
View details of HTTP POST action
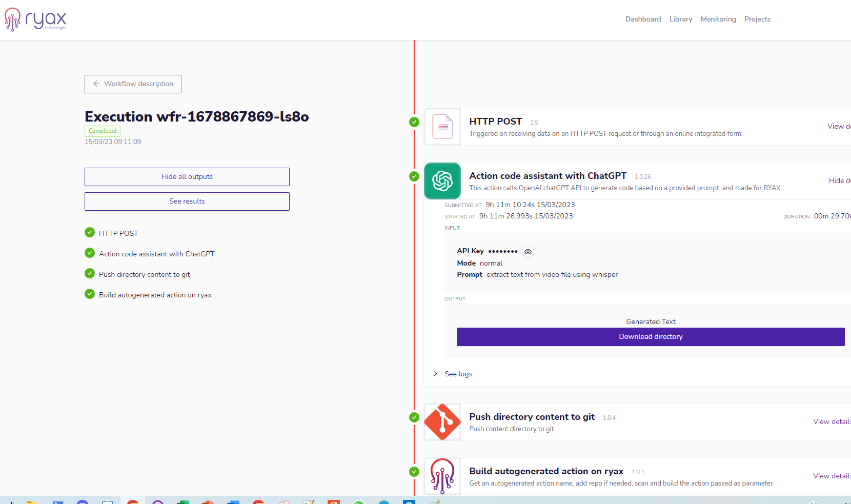[x=839, y=126]
